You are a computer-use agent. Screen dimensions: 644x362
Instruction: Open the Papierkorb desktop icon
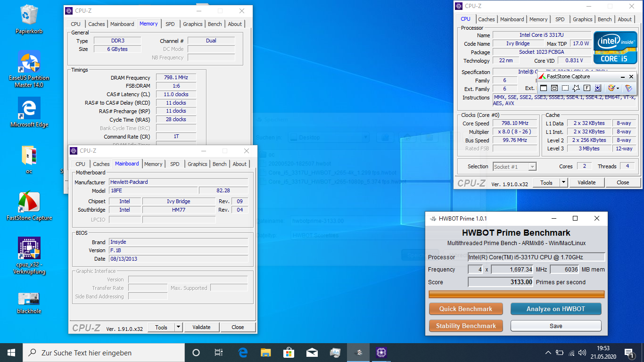click(x=29, y=20)
